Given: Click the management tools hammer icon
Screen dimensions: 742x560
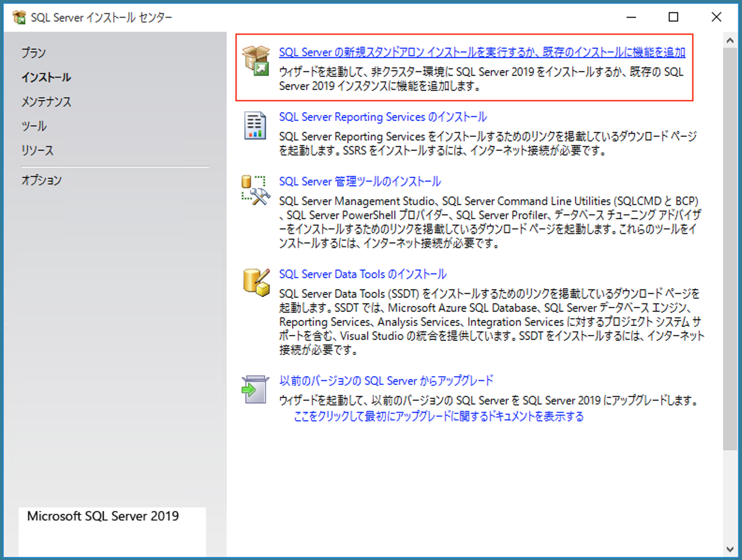Looking at the screenshot, I should pos(255,190).
